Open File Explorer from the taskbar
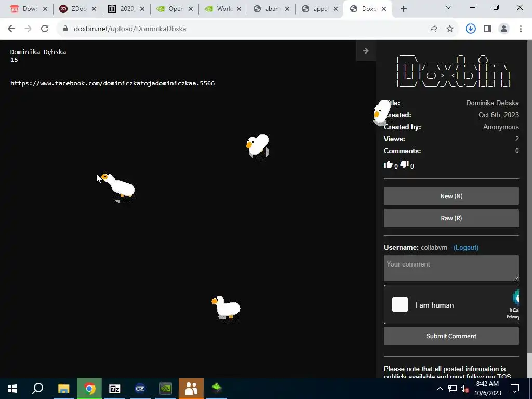This screenshot has height=399, width=532. pos(63,389)
